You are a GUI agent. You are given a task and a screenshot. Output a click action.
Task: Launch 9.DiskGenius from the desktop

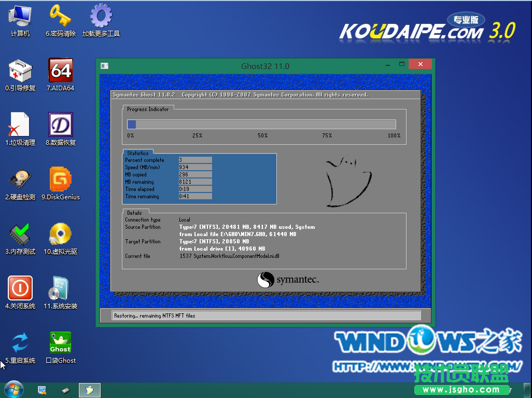click(x=61, y=180)
